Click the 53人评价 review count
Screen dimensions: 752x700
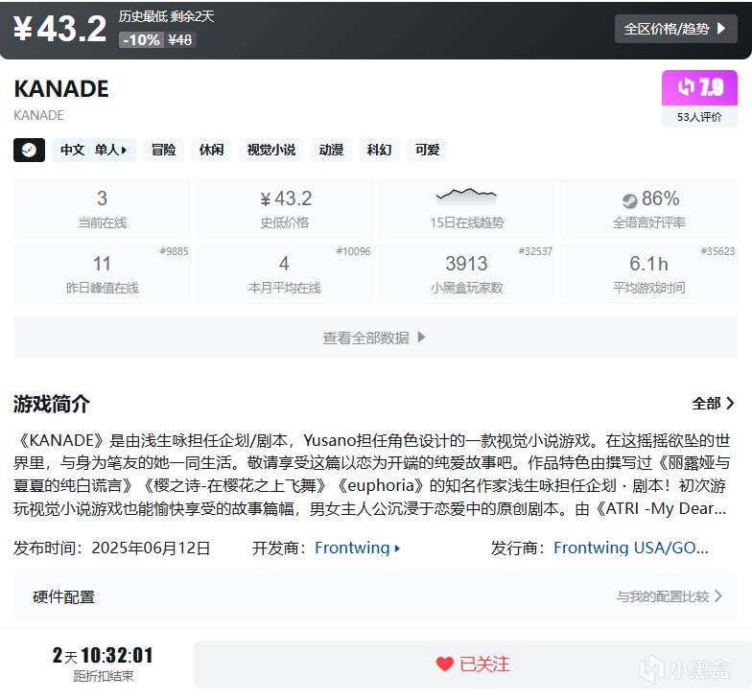(x=699, y=117)
